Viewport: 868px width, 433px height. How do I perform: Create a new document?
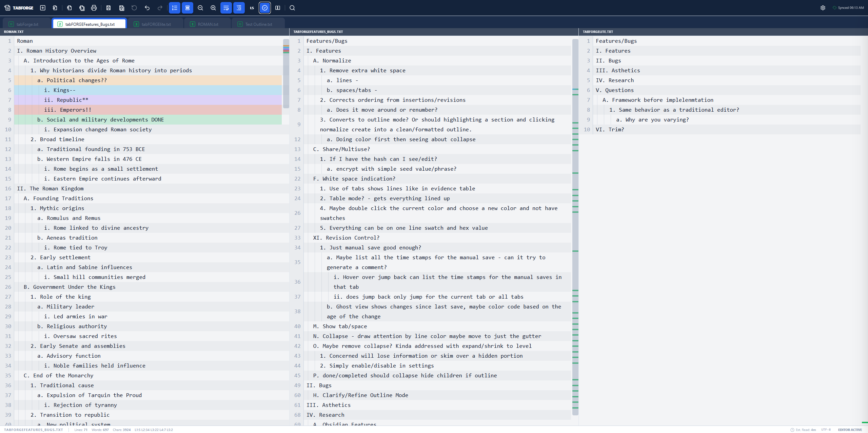click(43, 8)
